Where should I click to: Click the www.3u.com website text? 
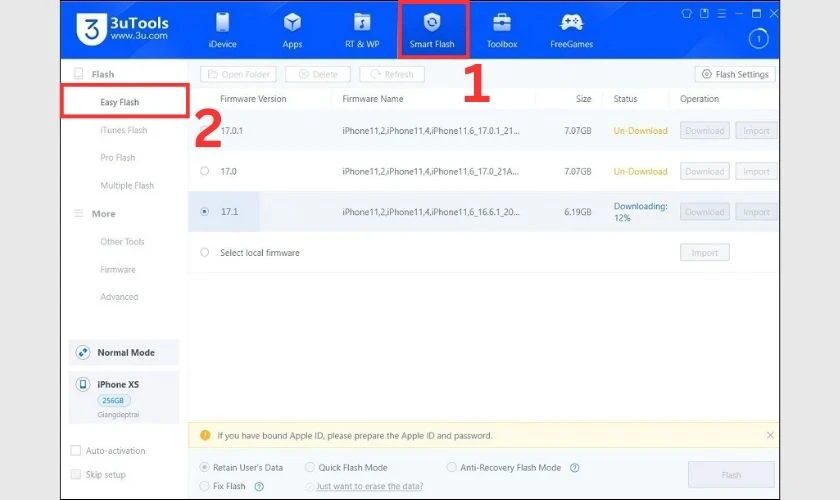(x=139, y=36)
